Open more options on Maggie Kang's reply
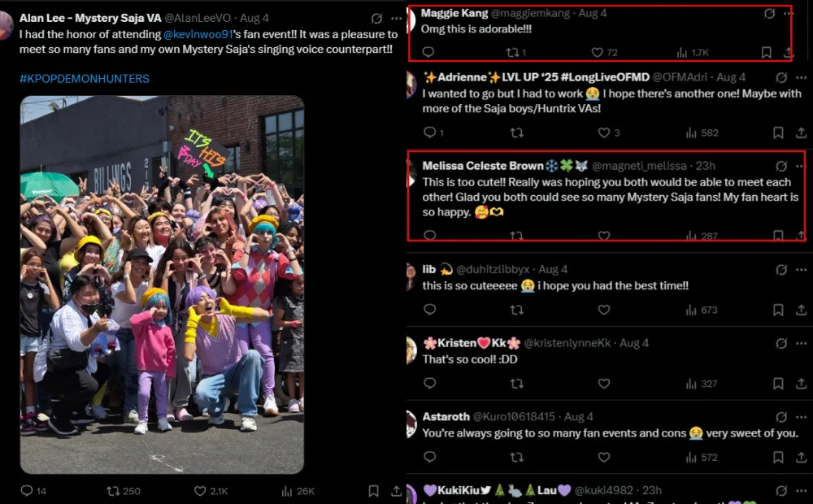 788,14
